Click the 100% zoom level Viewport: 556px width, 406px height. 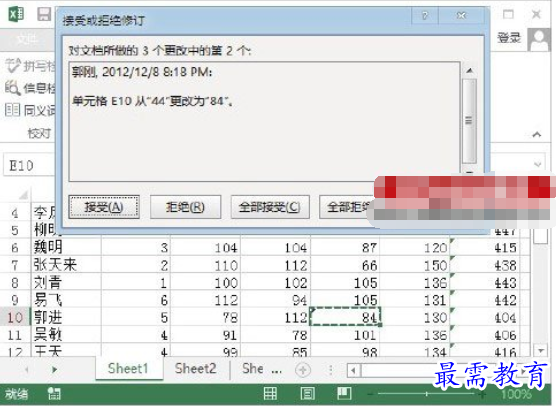coord(516,394)
